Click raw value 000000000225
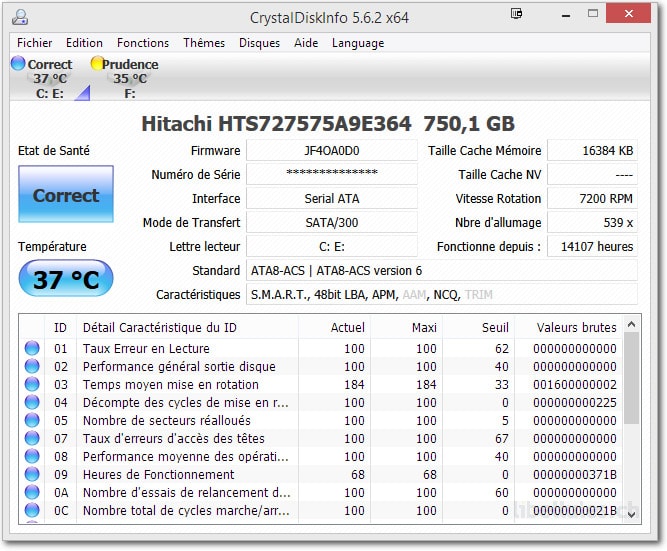Image resolution: width=667 pixels, height=551 pixels. click(575, 403)
